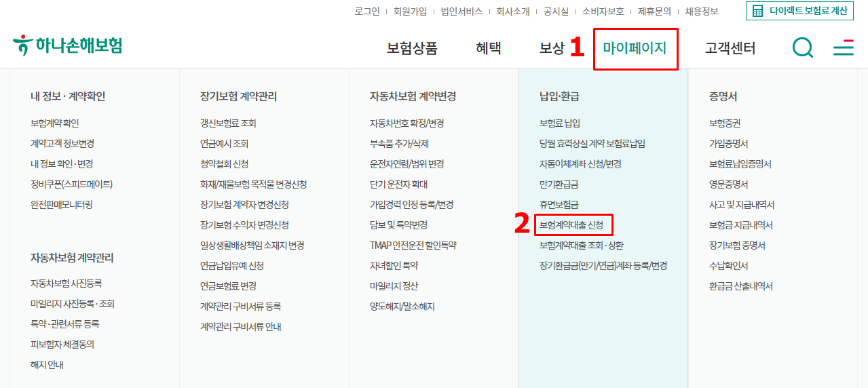Open 양도해지/말소해지

(402, 307)
